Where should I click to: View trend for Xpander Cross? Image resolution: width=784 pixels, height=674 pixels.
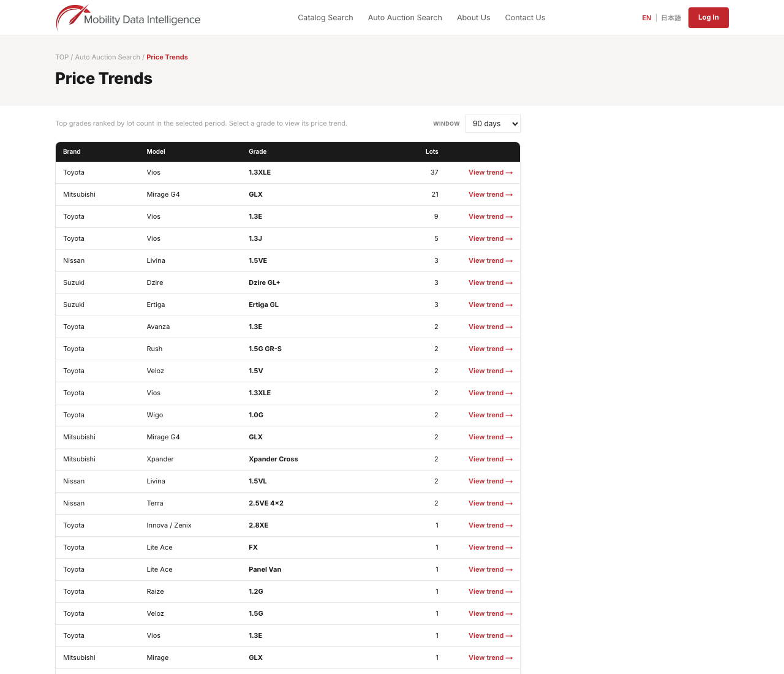tap(491, 460)
